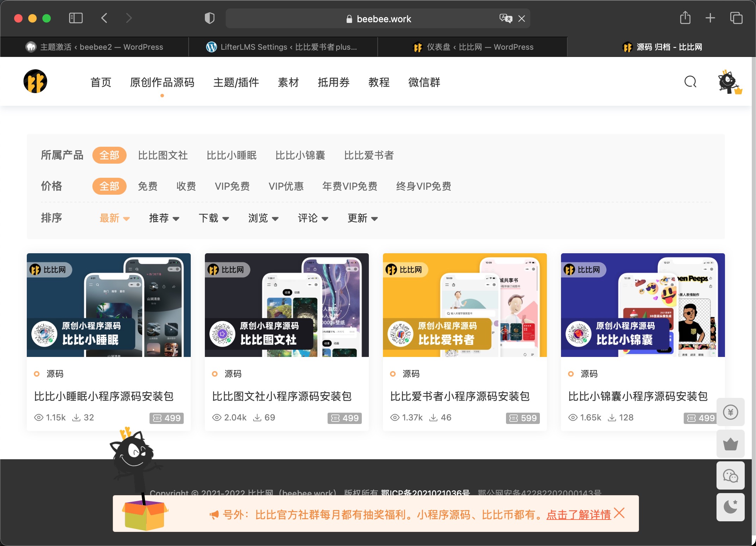Filter price by VIP优惠
Screen dimensions: 756x546
click(286, 186)
